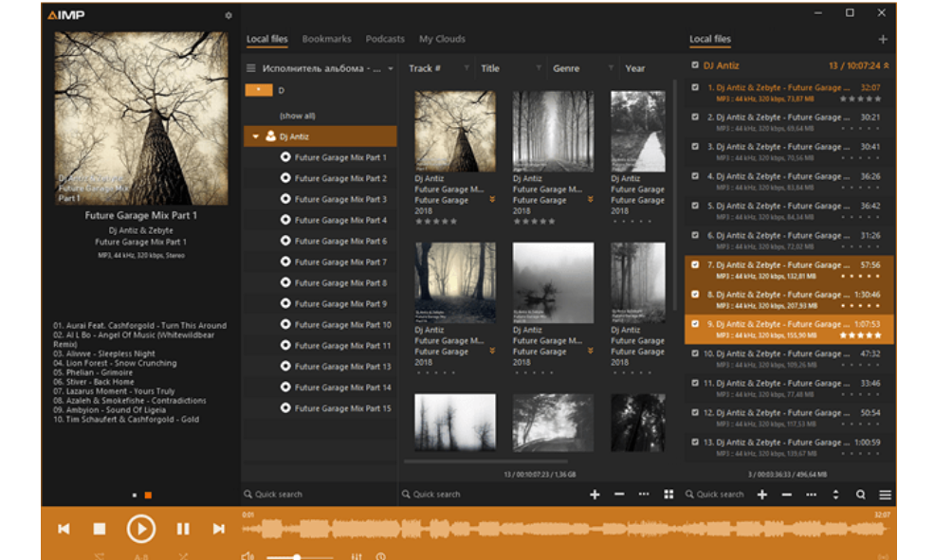
Task: Open the My Clouds tab
Action: click(442, 39)
